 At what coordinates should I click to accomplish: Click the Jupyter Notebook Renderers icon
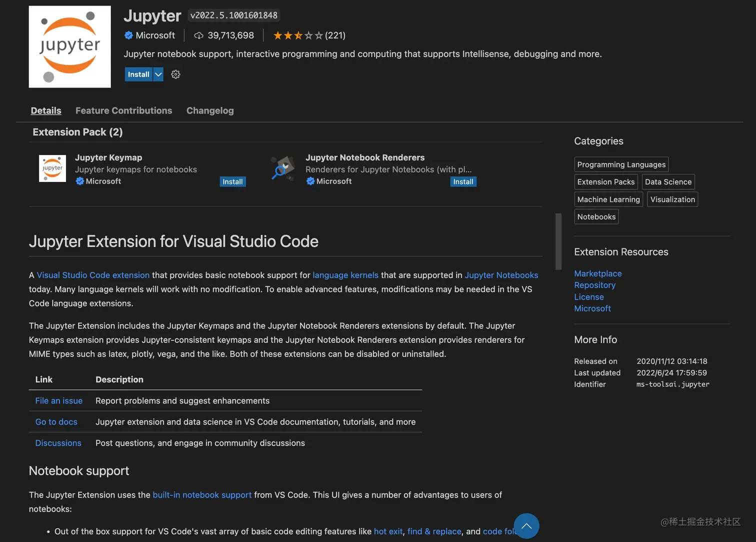[x=283, y=168]
